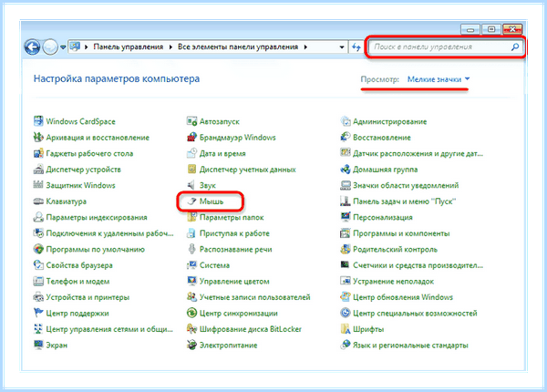The height and width of the screenshot is (392, 547).
Task: Select Все элементы панели управления breadcrumb
Action: [x=238, y=47]
